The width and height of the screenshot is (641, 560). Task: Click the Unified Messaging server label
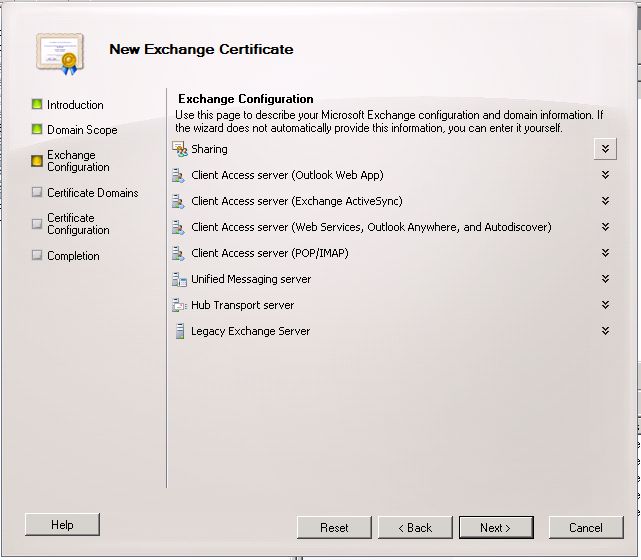[x=251, y=279]
